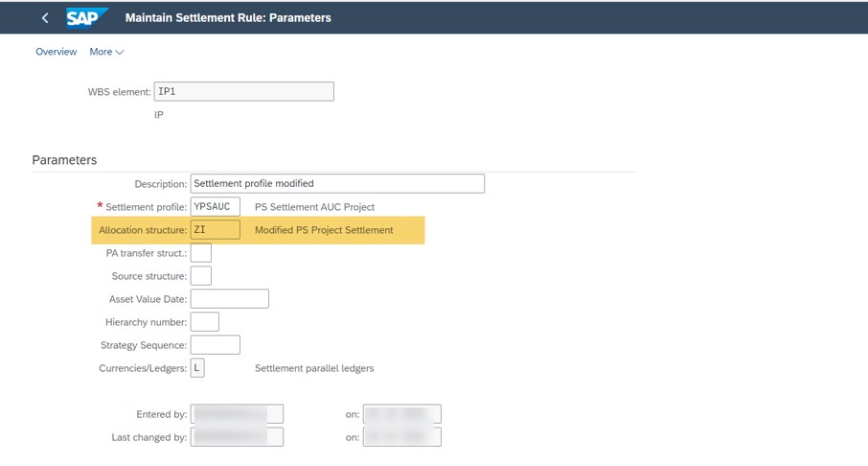This screenshot has height=466, width=868.
Task: Click the Last changed by field
Action: pyautogui.click(x=237, y=437)
